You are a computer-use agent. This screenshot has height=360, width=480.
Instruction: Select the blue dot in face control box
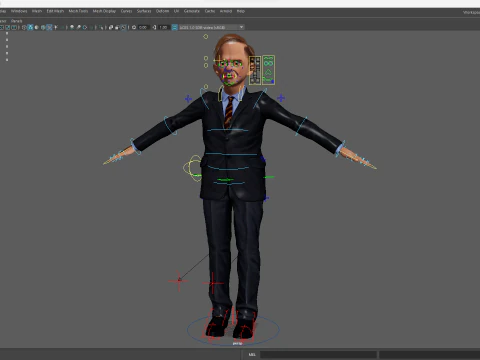272,81
